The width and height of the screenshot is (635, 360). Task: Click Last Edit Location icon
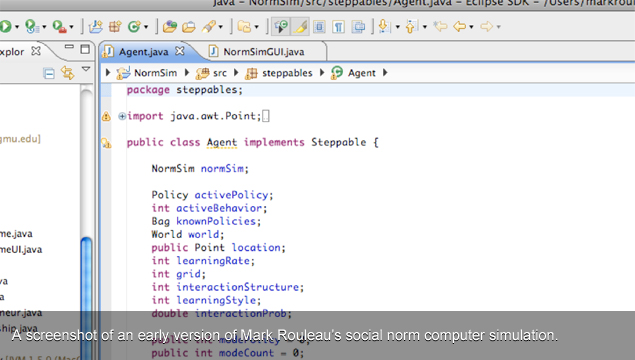point(440,27)
